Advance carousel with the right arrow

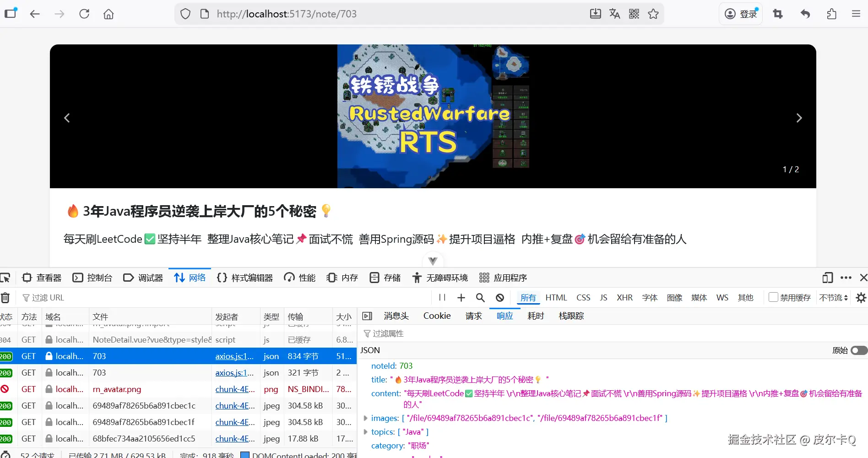click(799, 118)
